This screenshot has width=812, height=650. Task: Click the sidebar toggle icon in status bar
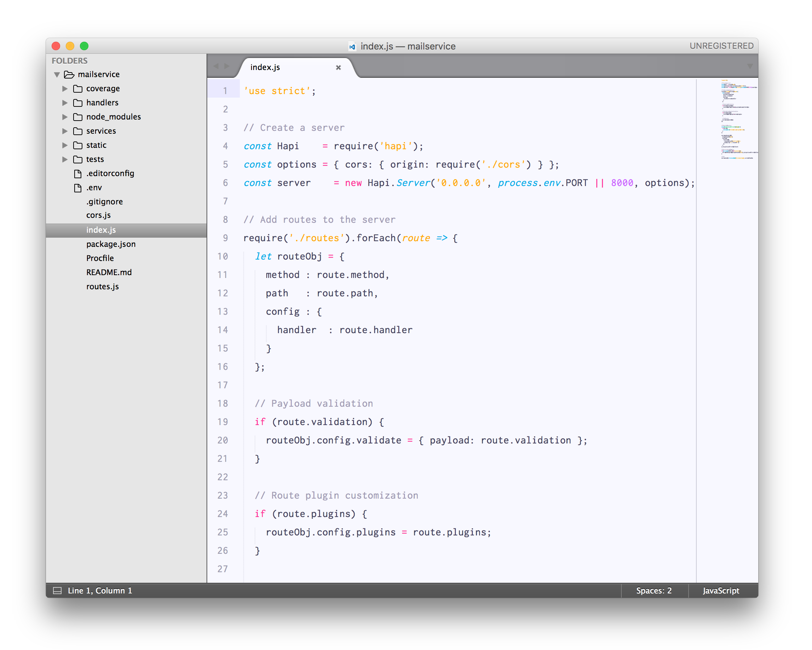[x=57, y=590]
